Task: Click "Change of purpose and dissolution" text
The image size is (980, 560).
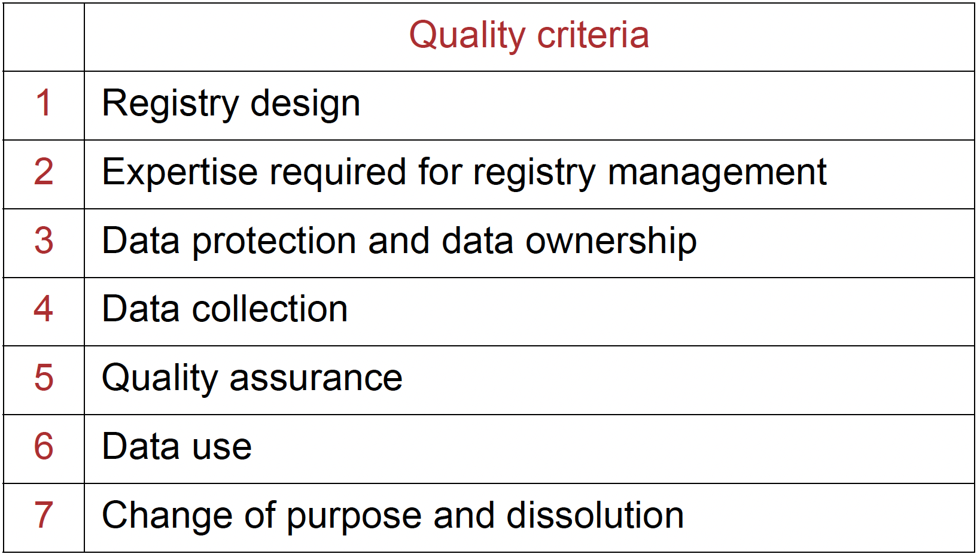Action: (x=392, y=516)
